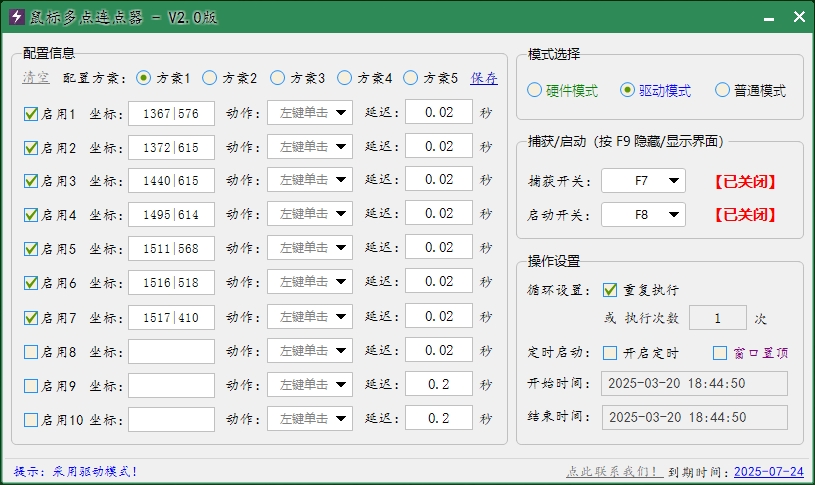
Task: Choose 硬件模式 hardware mode
Action: (534, 90)
